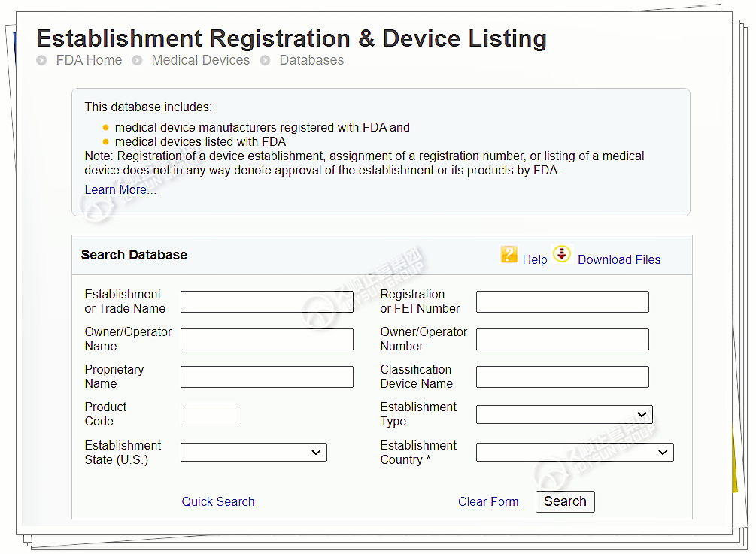Switch to Quick Search
This screenshot has width=756, height=554.
(x=218, y=501)
